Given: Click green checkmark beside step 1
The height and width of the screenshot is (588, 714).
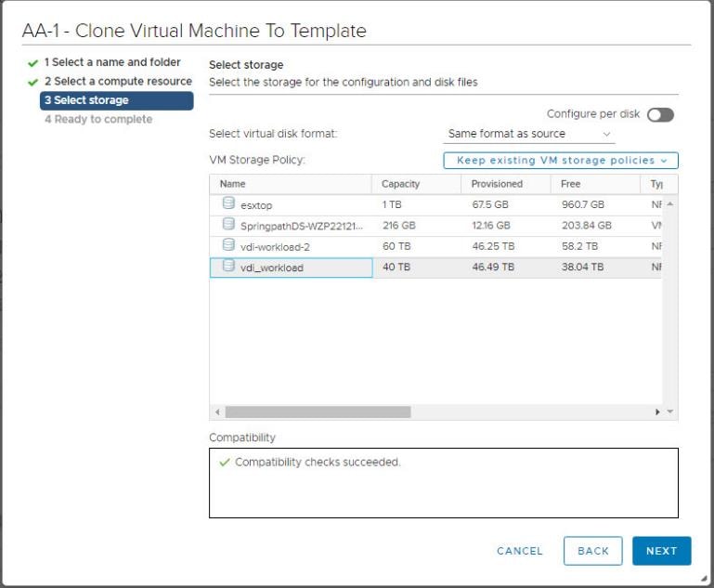Looking at the screenshot, I should 33,63.
